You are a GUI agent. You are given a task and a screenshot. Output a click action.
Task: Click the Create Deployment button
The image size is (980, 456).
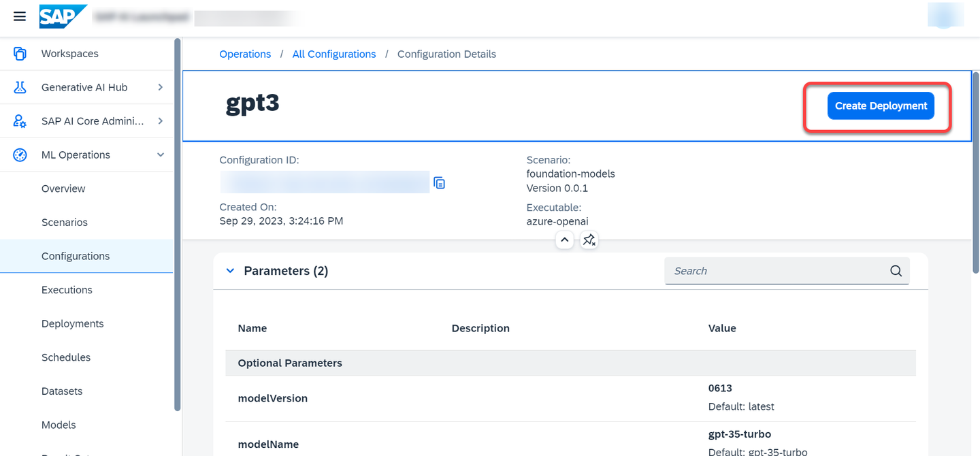click(881, 105)
